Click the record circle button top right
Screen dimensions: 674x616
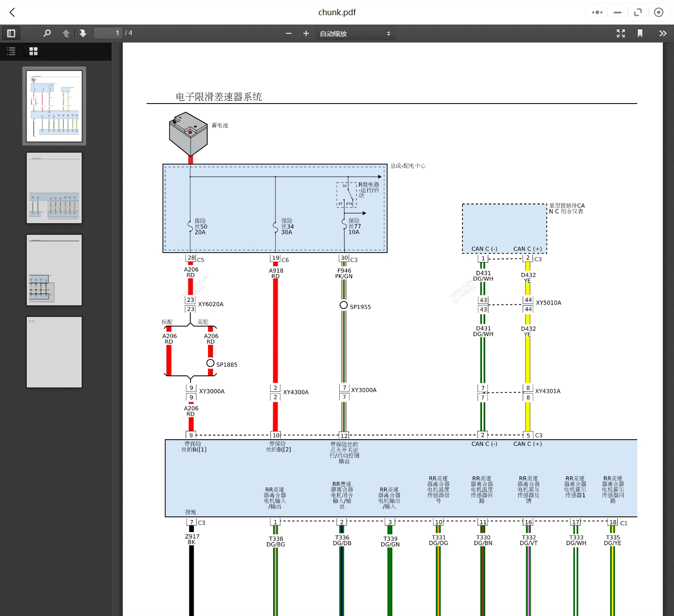(658, 12)
